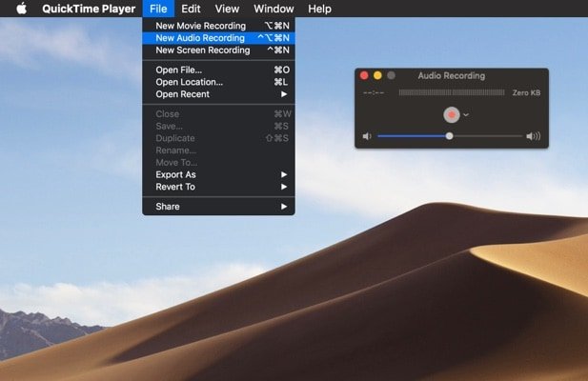Screen dimensions: 588x381
Task: Select Open Location... menu entry
Action: (x=218, y=82)
